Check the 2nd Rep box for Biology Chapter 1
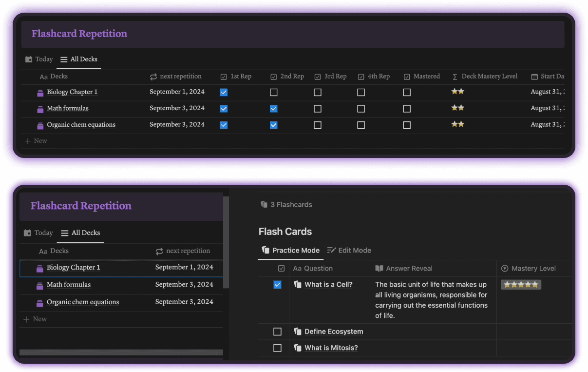Viewport: 588px width, 372px height. pyautogui.click(x=273, y=92)
